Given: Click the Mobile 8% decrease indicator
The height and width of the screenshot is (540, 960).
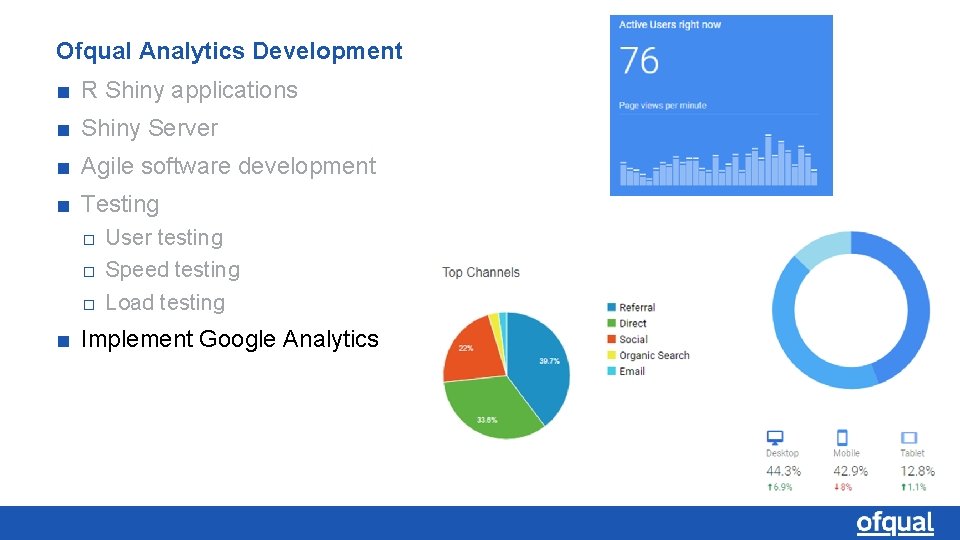Looking at the screenshot, I should click(x=843, y=487).
